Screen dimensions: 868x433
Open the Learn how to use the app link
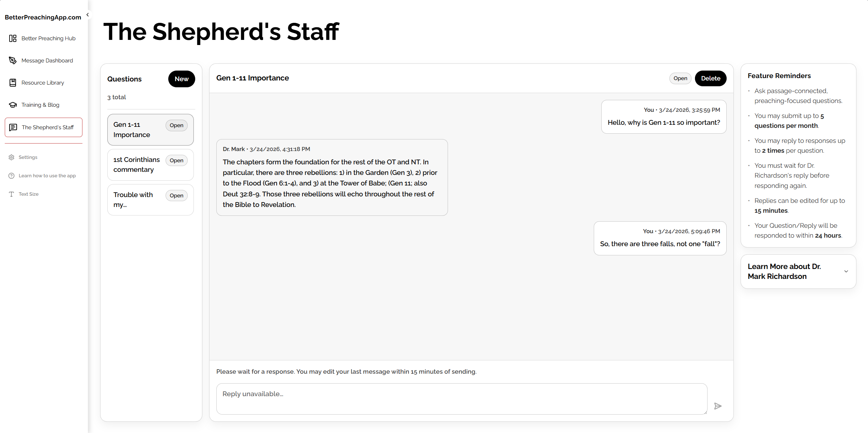(x=47, y=176)
